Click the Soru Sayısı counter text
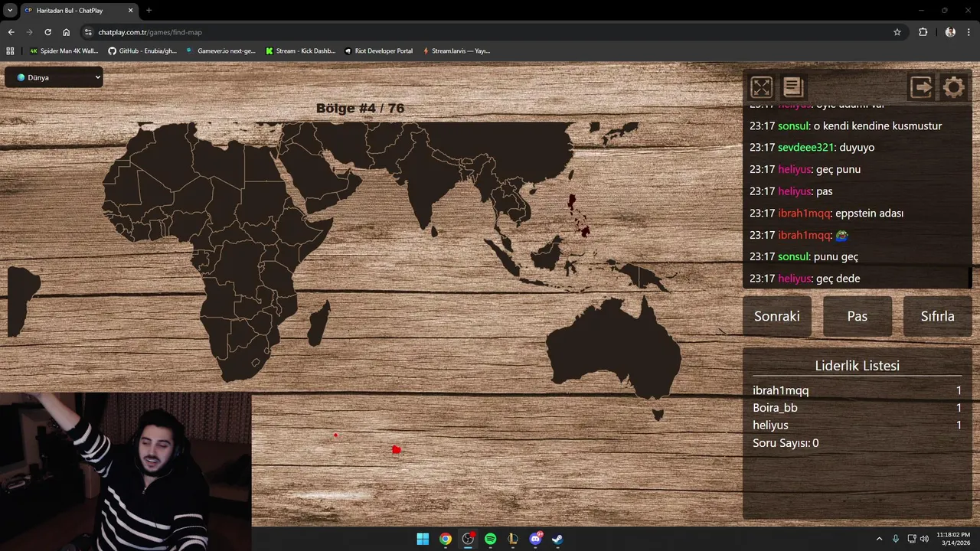 786,443
